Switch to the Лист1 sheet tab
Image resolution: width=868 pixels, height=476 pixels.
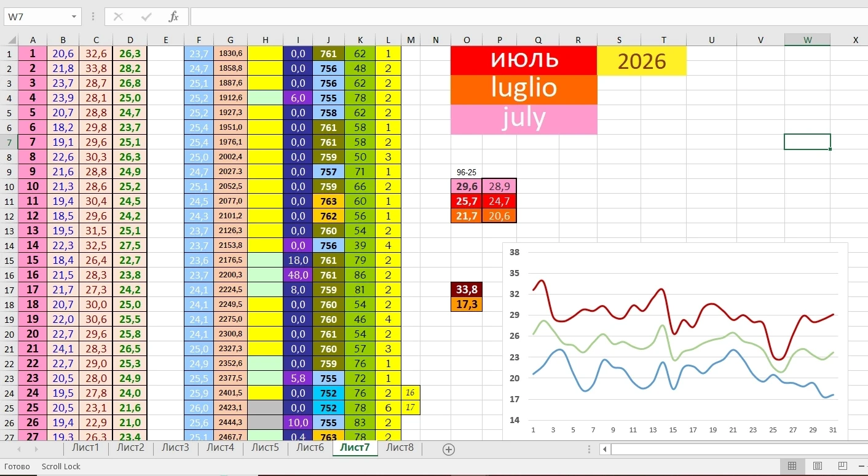click(x=85, y=448)
